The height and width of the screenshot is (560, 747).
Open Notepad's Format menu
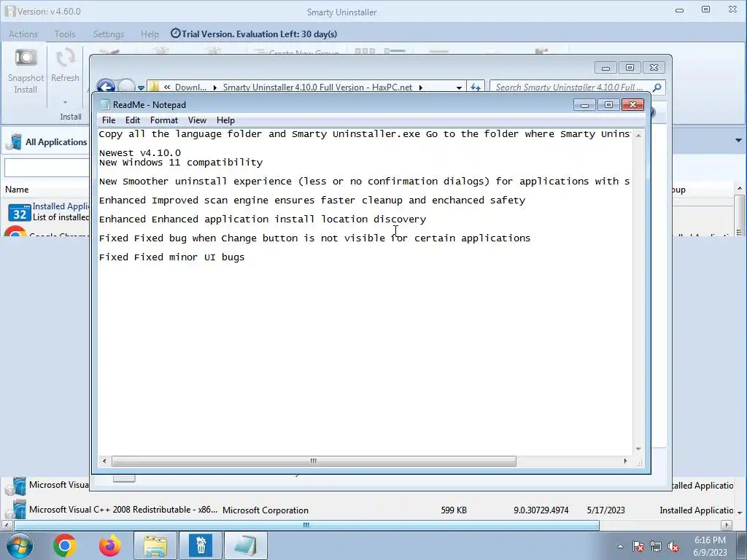164,120
